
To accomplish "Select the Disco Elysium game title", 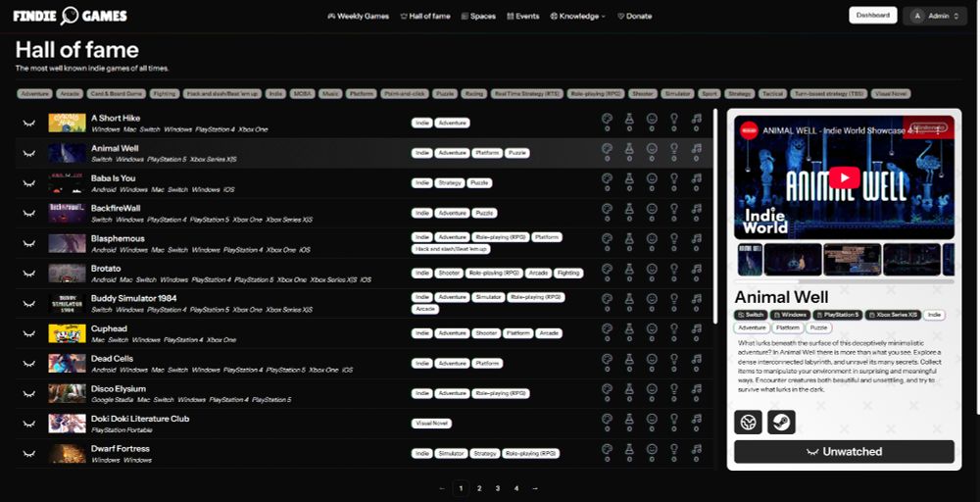I will 119,389.
